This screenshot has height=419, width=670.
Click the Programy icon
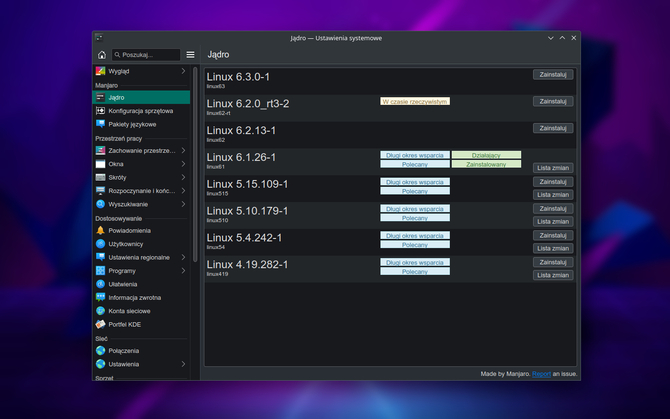[100, 271]
